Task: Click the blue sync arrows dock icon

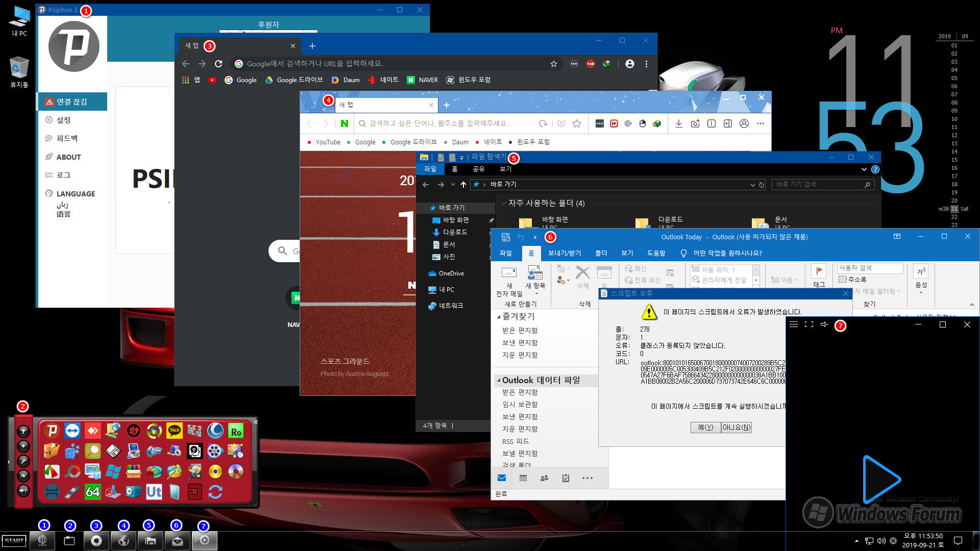Action: point(215,492)
